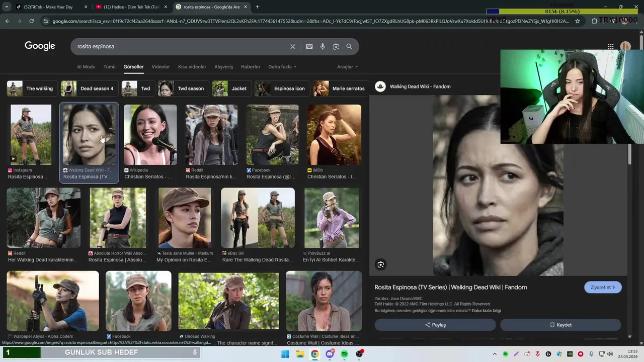Image resolution: width=644 pixels, height=362 pixels.
Task: Open the Daha fazla bilgi link
Action: click(486, 311)
